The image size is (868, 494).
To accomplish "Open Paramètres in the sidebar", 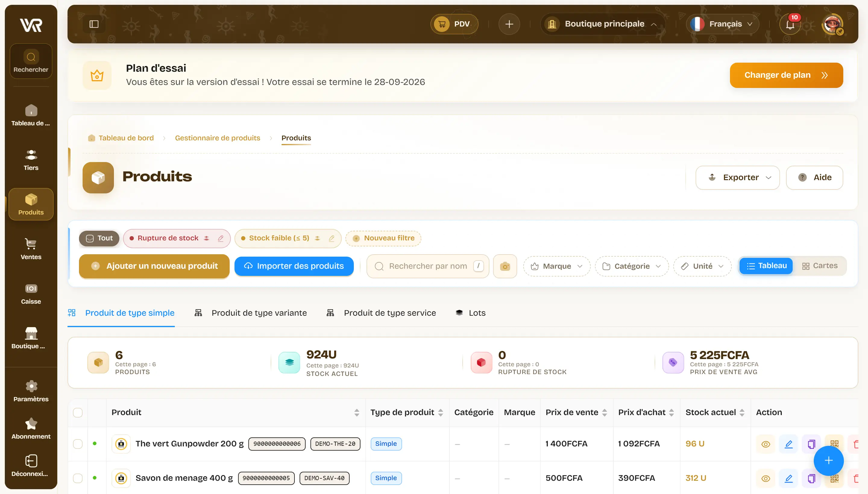I will [31, 391].
